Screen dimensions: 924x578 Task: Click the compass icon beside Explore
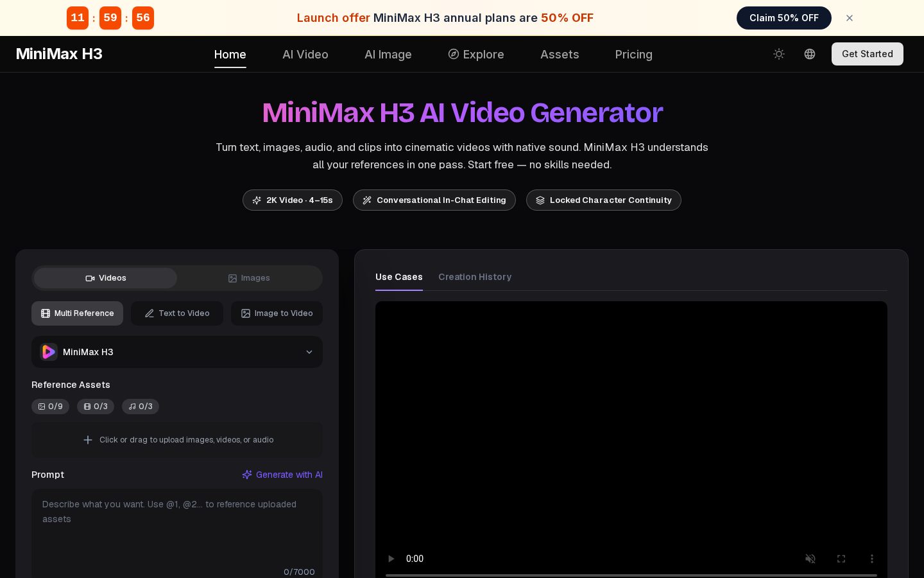[x=454, y=54]
